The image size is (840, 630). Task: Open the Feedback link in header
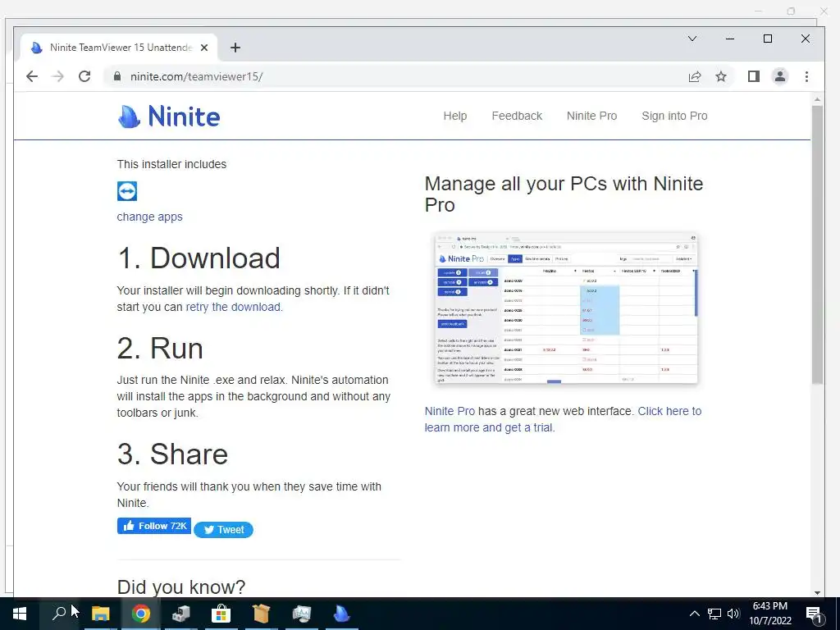click(517, 116)
